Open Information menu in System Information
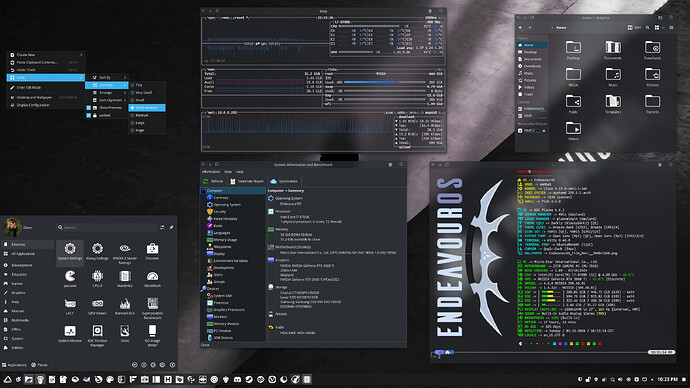Image resolution: width=690 pixels, height=388 pixels. [x=211, y=172]
